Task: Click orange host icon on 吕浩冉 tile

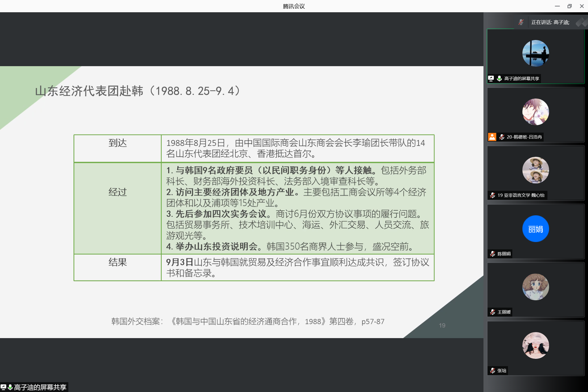Action: (x=492, y=137)
